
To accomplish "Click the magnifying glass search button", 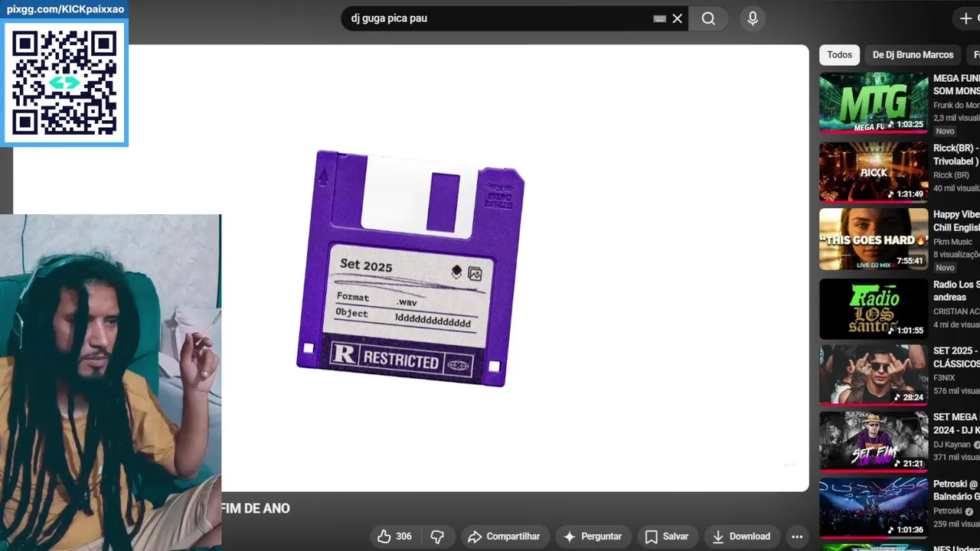I will pyautogui.click(x=708, y=18).
